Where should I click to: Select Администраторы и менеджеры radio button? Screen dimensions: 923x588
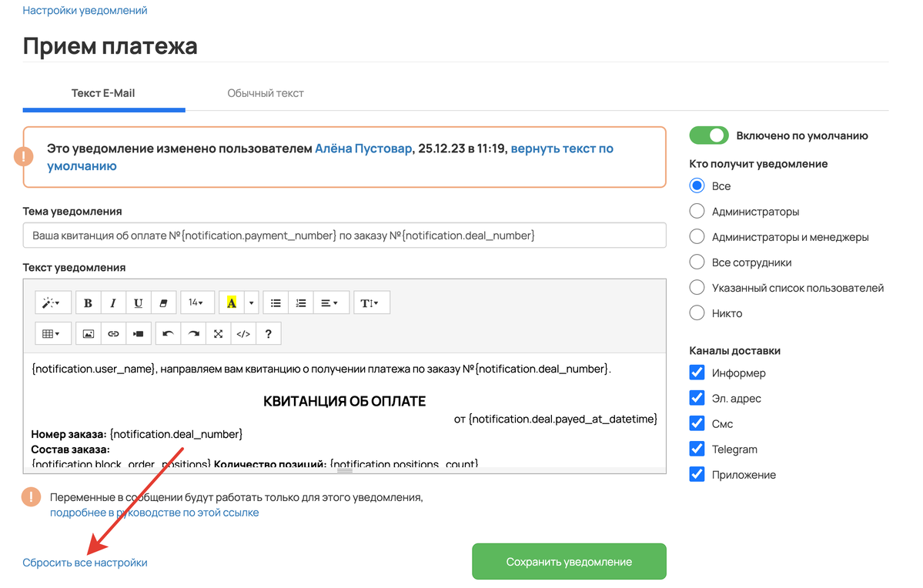pyautogui.click(x=697, y=236)
